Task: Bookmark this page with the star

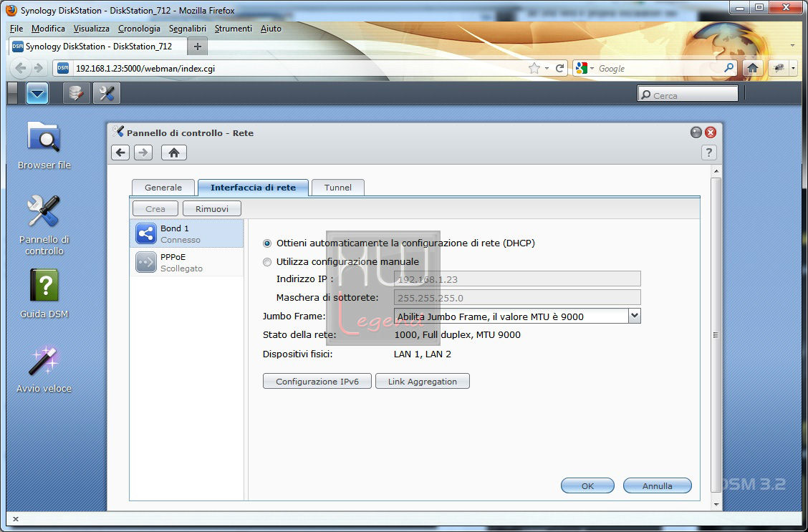Action: [534, 69]
